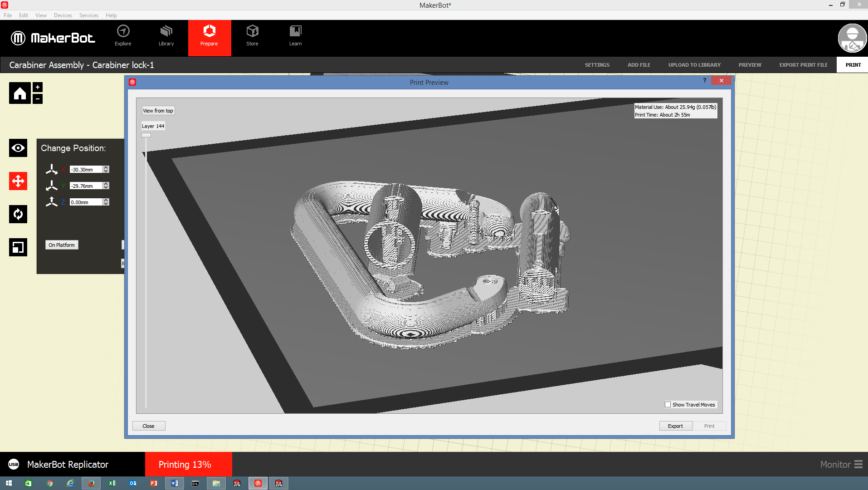
Task: Close the Print Preview dialog with X
Action: click(721, 81)
